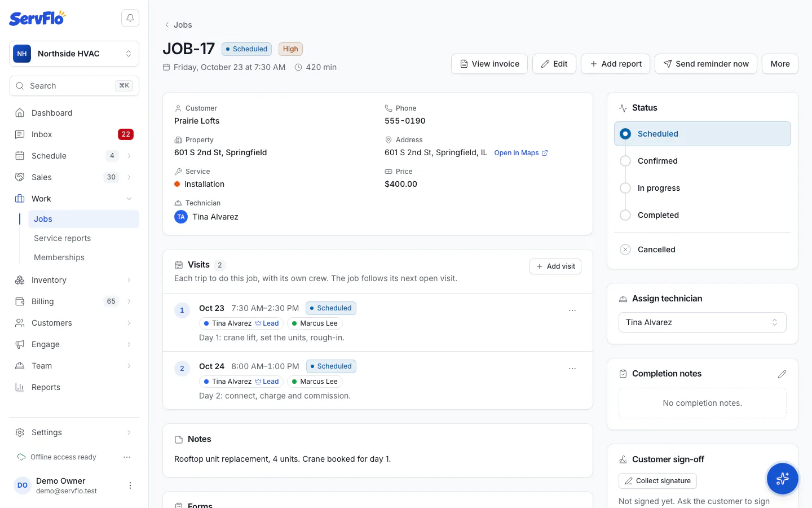Image resolution: width=812 pixels, height=508 pixels.
Task: Click the Customers people icon
Action: click(20, 323)
